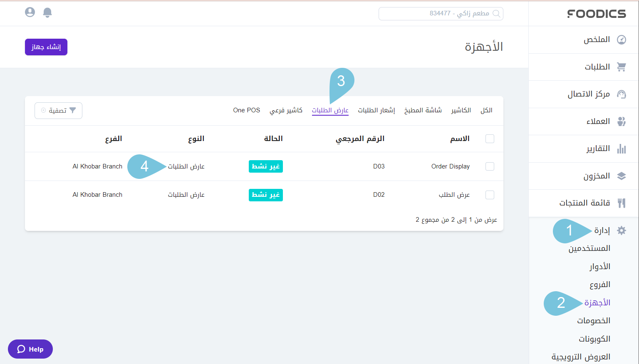This screenshot has height=364, width=639.
Task: Switch to the عارض الطلبات tab
Action: 330,110
